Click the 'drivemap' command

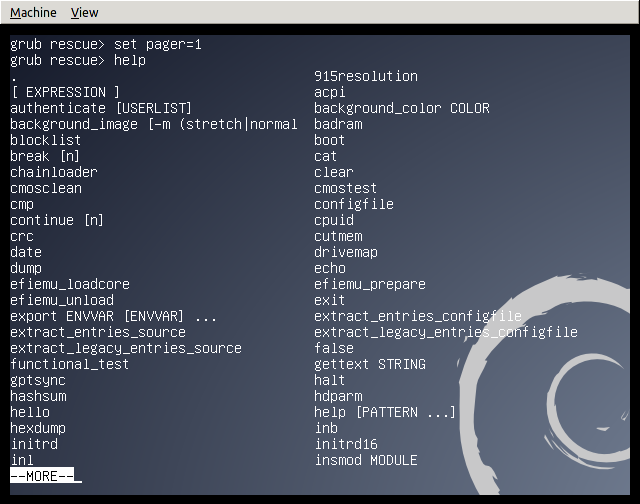[346, 252]
